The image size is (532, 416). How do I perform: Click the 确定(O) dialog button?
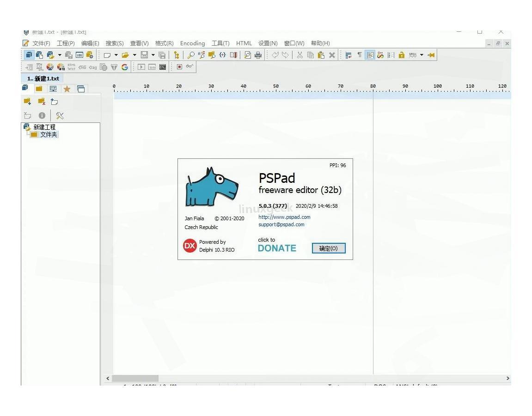click(329, 248)
